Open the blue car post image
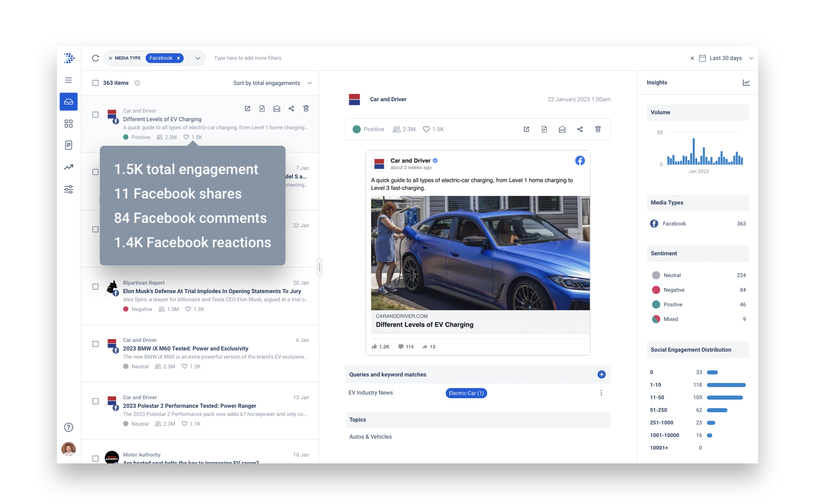Viewport: 815px width, 504px height. click(x=480, y=253)
